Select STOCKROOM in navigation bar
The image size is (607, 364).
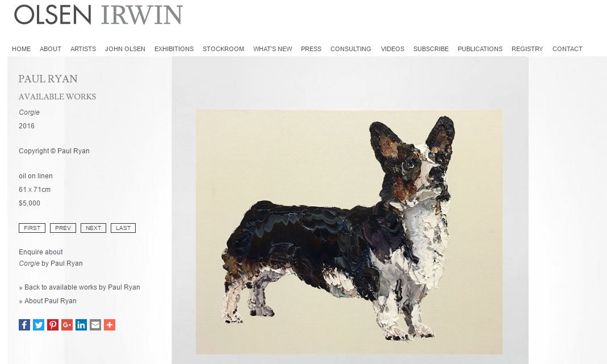point(223,49)
